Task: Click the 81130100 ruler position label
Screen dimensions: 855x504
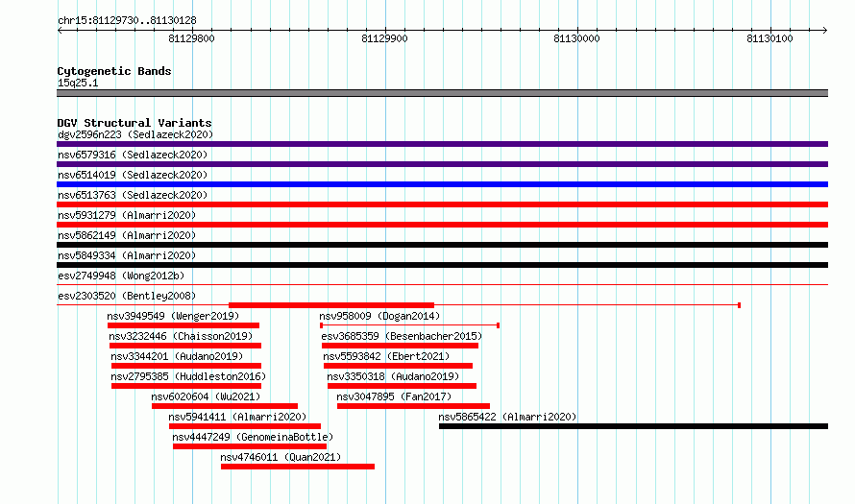Action: tap(769, 38)
